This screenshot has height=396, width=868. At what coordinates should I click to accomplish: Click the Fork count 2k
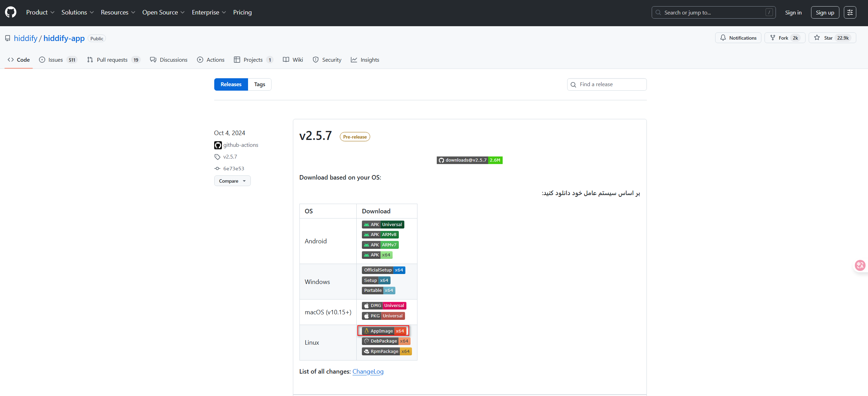click(x=795, y=38)
